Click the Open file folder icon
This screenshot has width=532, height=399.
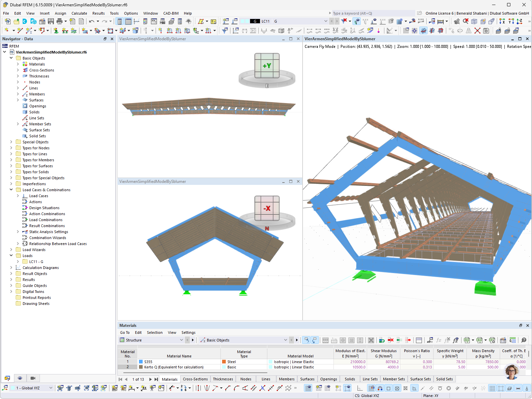pyautogui.click(x=16, y=21)
